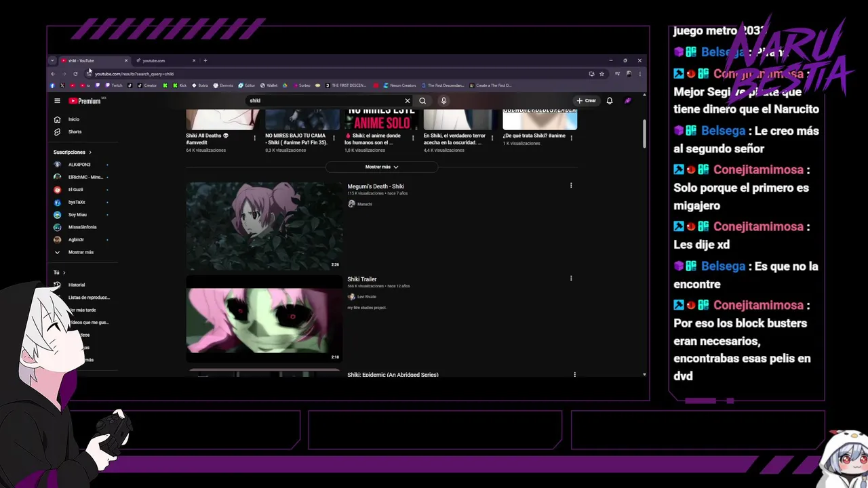Open Nexon Creators bookmark
Image resolution: width=868 pixels, height=488 pixels.
(400, 85)
